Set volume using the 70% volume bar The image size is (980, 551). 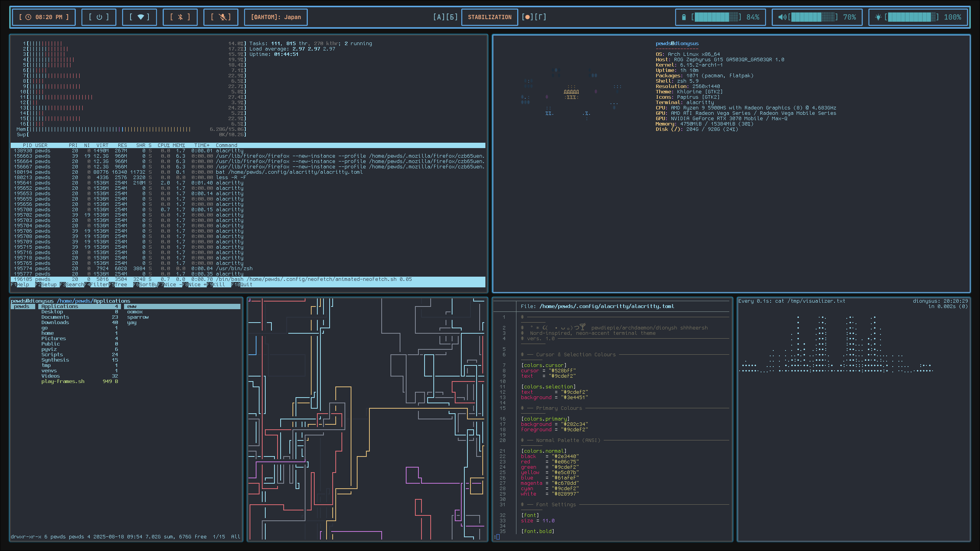point(813,17)
